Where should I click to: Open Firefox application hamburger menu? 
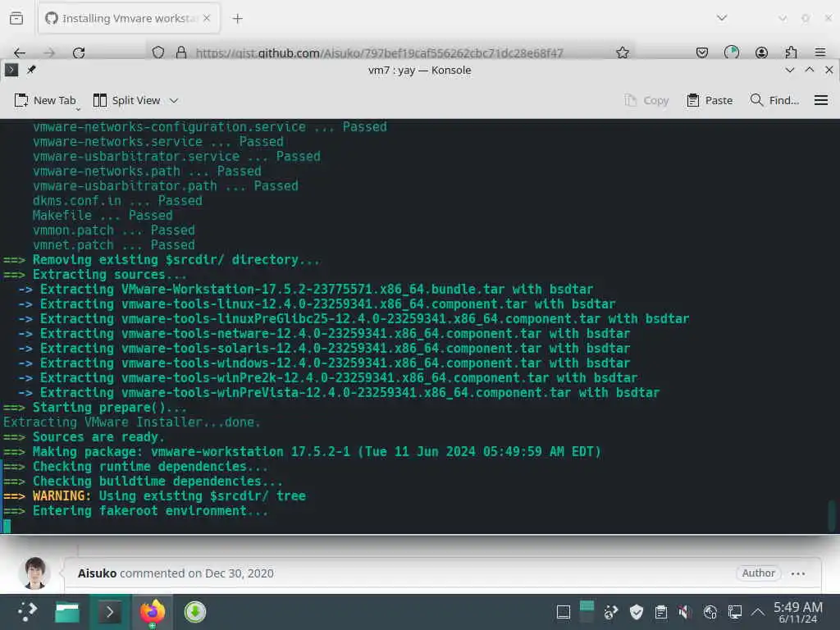[x=819, y=52]
